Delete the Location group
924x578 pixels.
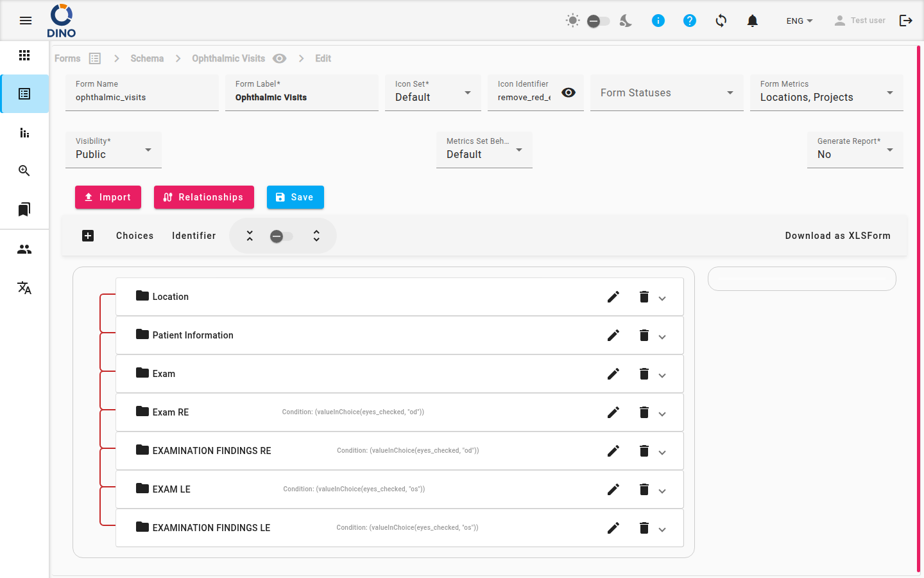coord(644,297)
